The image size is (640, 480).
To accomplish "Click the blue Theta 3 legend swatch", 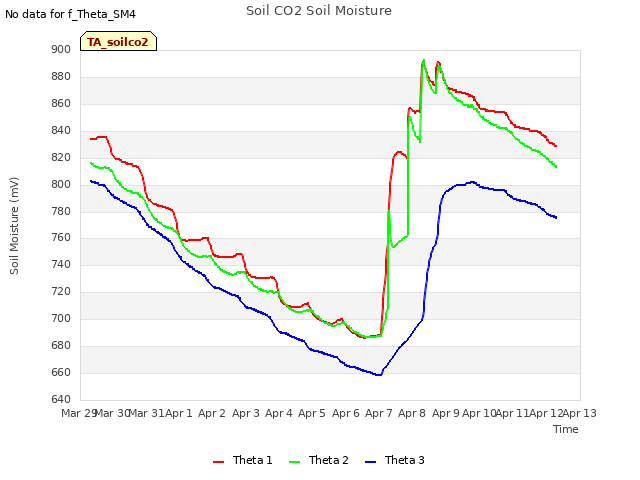I will [x=370, y=462].
